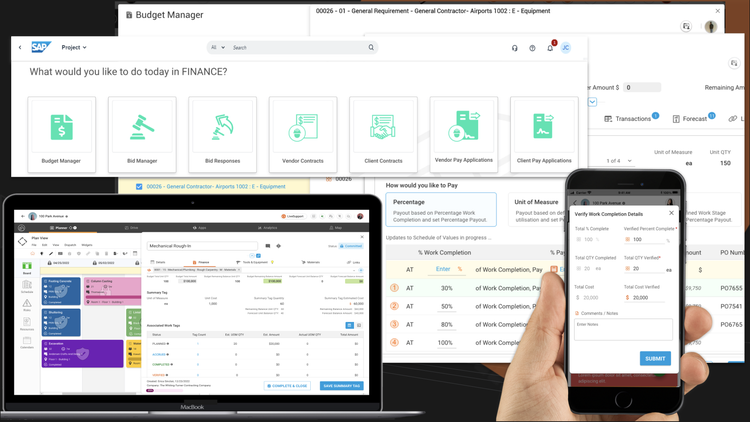Click the comment icon beside Mechanical Rough-In

click(268, 246)
